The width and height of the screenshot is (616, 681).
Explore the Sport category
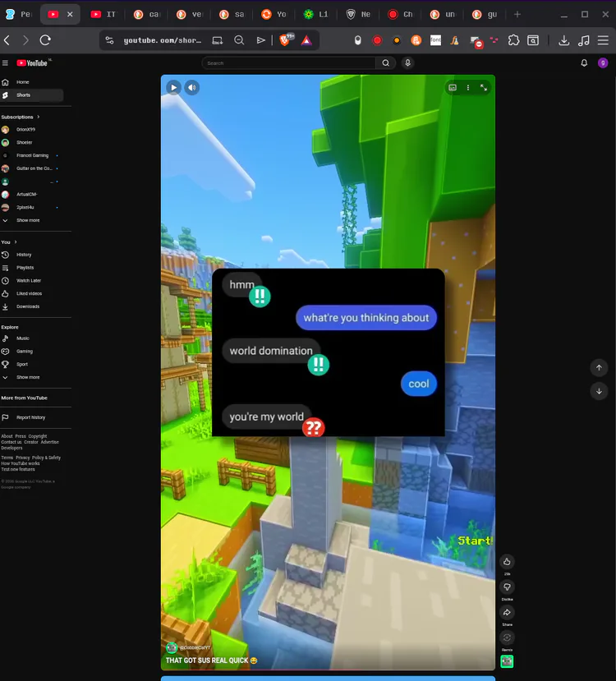31,365
